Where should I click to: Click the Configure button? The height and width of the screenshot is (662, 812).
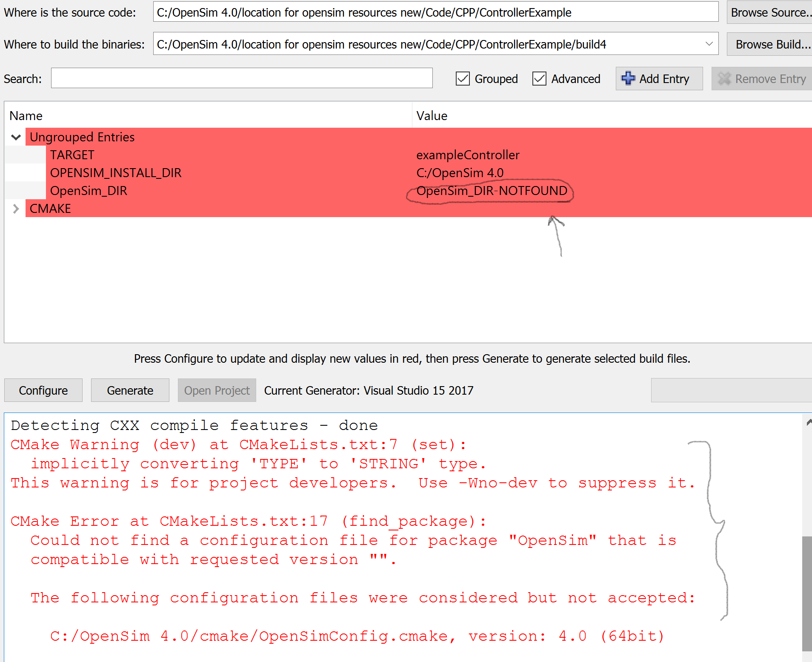[43, 390]
